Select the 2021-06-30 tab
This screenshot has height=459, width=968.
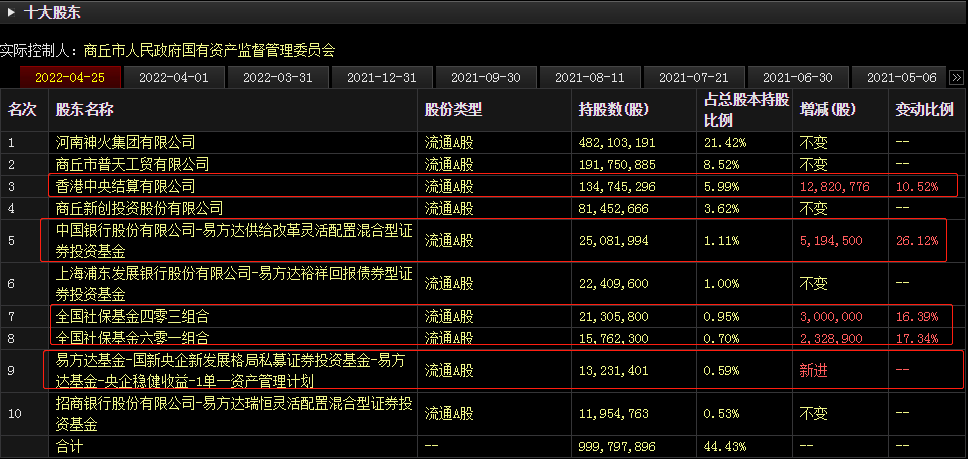pyautogui.click(x=798, y=78)
